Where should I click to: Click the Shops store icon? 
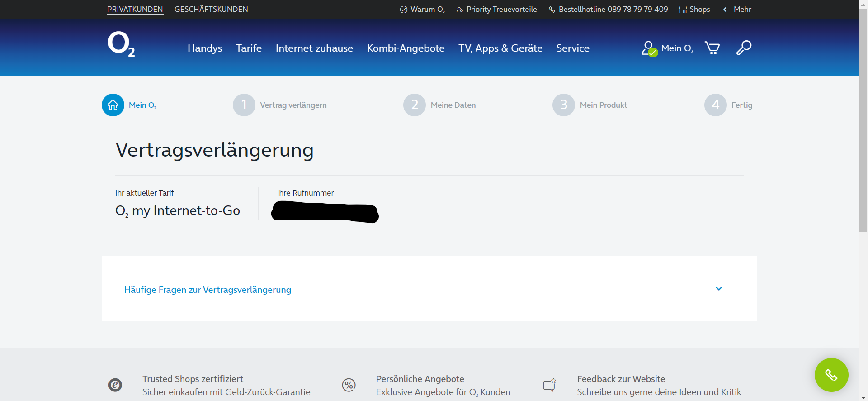pyautogui.click(x=683, y=10)
